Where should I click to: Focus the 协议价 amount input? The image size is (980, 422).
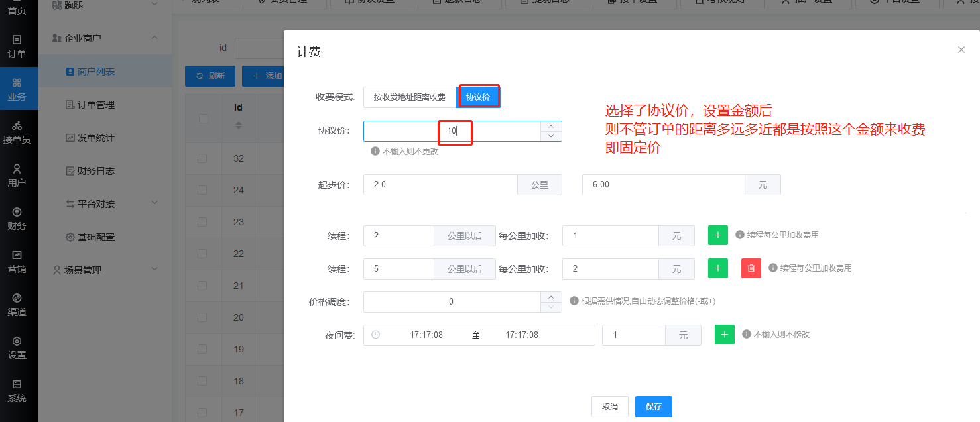point(452,131)
